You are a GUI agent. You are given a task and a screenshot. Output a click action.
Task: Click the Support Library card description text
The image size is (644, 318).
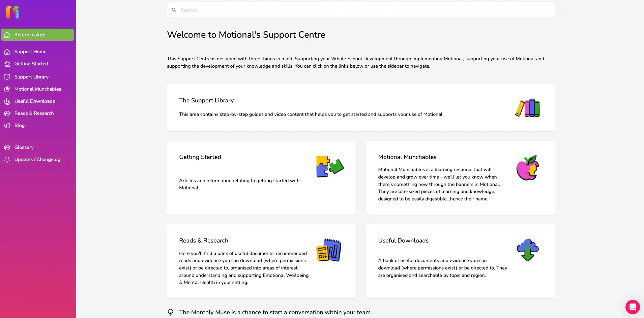311,114
